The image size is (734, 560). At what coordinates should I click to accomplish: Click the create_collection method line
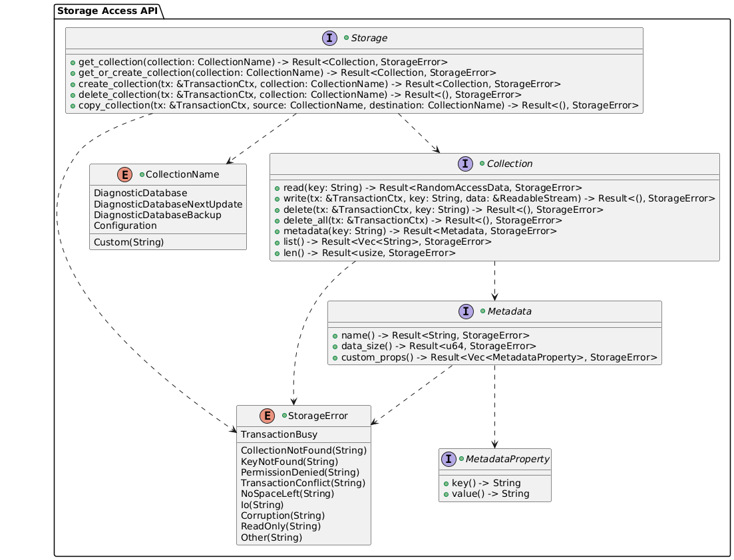coord(319,84)
